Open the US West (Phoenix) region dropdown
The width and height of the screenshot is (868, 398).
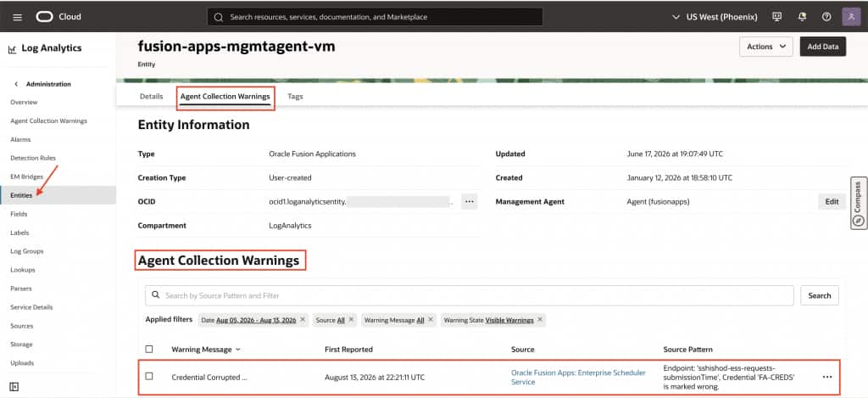pyautogui.click(x=715, y=17)
